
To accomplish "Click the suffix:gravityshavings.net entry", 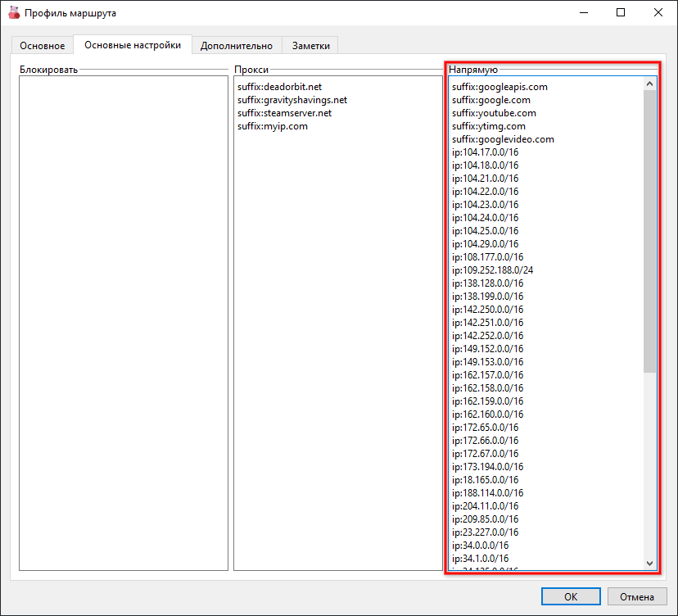I will pos(292,100).
